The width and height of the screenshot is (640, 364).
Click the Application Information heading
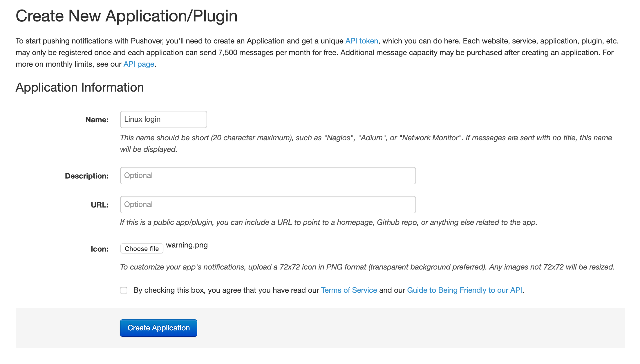click(x=80, y=88)
